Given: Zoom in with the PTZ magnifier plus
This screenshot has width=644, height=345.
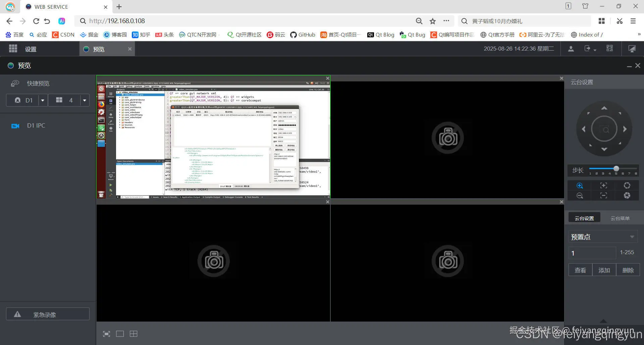Looking at the screenshot, I should (x=580, y=186).
